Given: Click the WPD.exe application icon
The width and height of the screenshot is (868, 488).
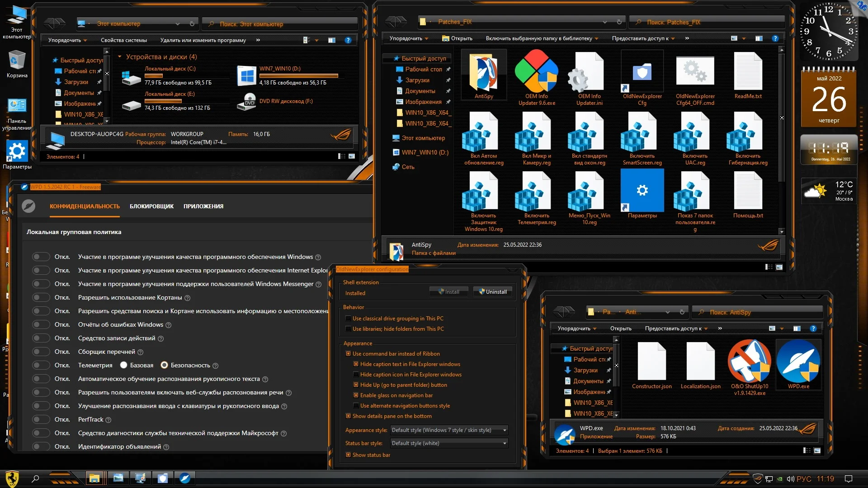Looking at the screenshot, I should click(x=798, y=362).
